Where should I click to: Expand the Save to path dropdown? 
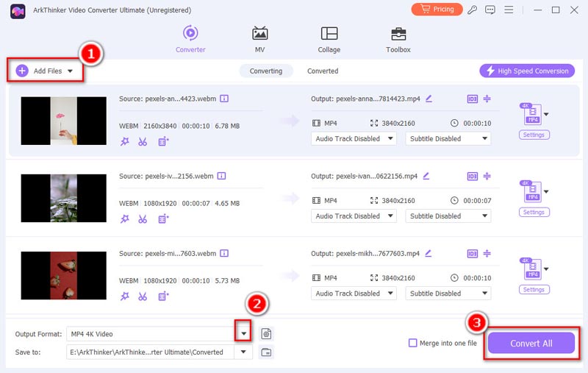tap(243, 352)
